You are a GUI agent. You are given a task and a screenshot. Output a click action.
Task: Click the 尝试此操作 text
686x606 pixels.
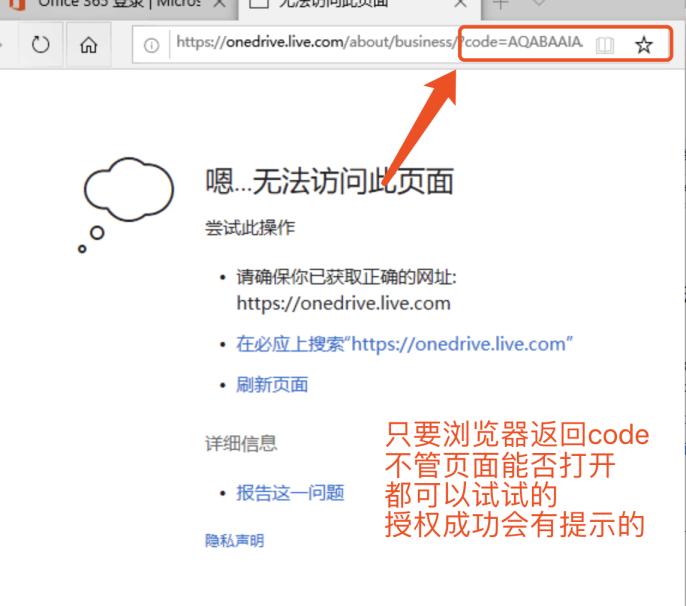click(x=250, y=228)
